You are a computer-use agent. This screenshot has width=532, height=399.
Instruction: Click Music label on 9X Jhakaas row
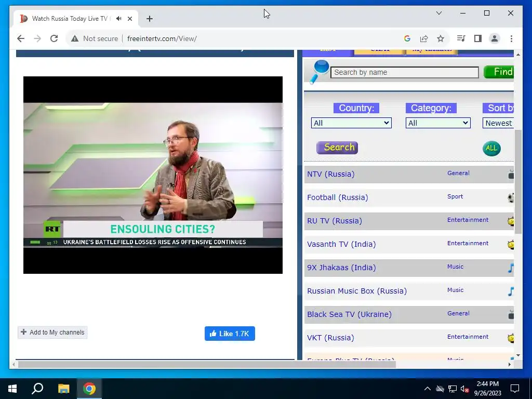click(x=455, y=267)
